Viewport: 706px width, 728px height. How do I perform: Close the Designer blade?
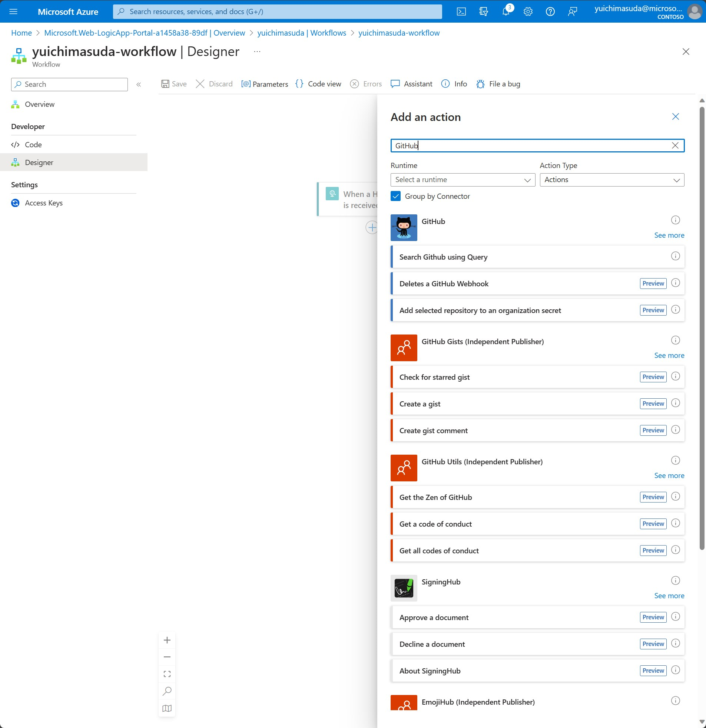click(686, 52)
